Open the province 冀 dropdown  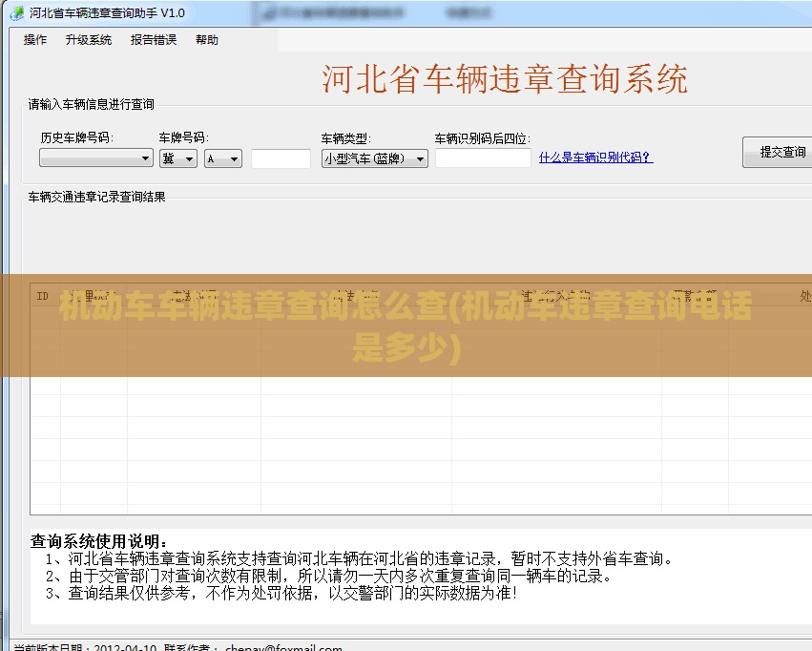pos(178,158)
